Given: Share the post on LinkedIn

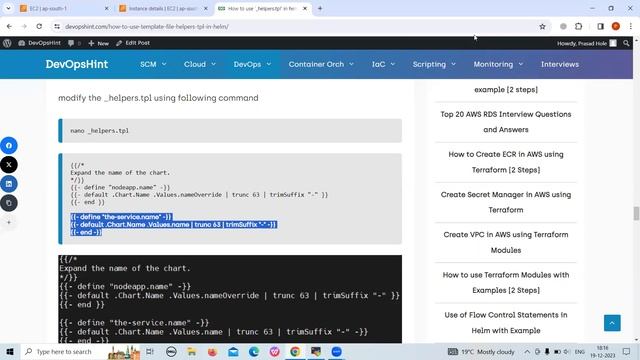Looking at the screenshot, I should [9, 184].
